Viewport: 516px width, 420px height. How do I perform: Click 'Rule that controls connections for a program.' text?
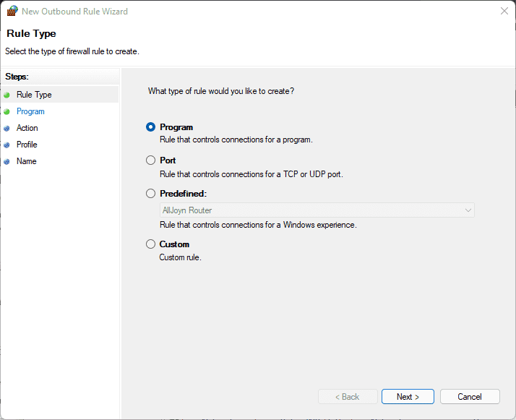[x=236, y=140]
